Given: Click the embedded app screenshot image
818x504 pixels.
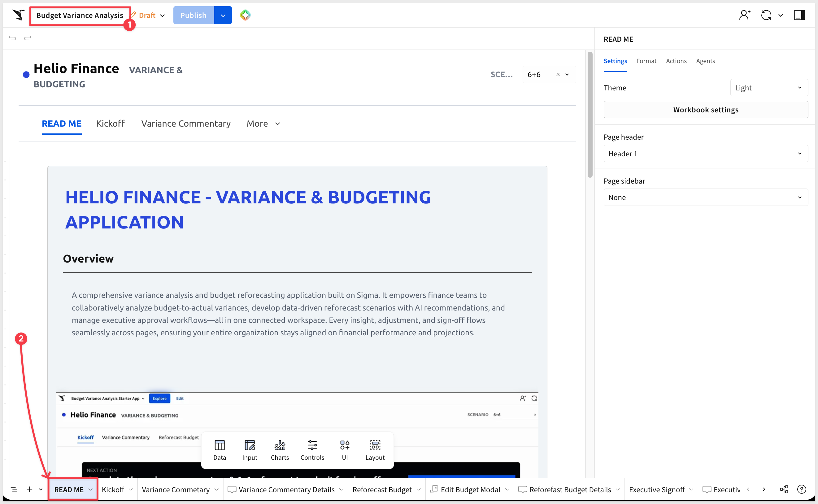Looking at the screenshot, I should 297,435.
